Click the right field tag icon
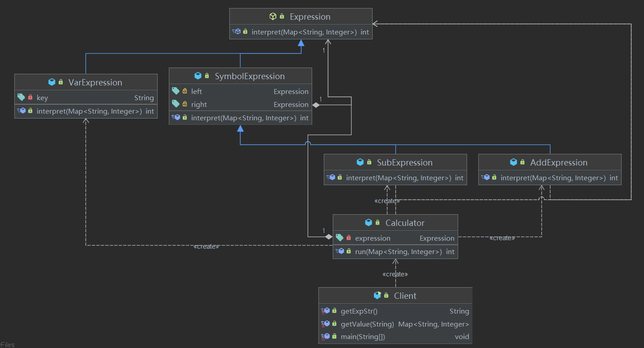 (x=176, y=104)
